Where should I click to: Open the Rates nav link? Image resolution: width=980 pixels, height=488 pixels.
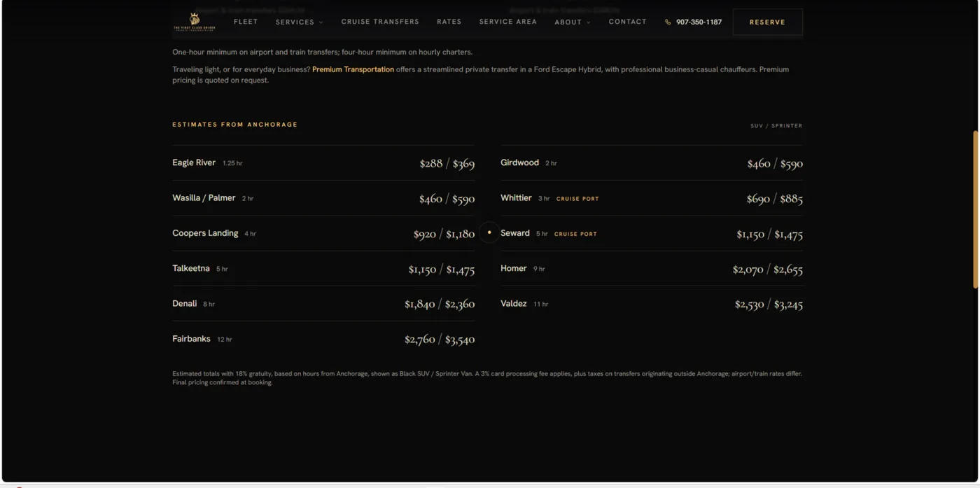pos(449,22)
